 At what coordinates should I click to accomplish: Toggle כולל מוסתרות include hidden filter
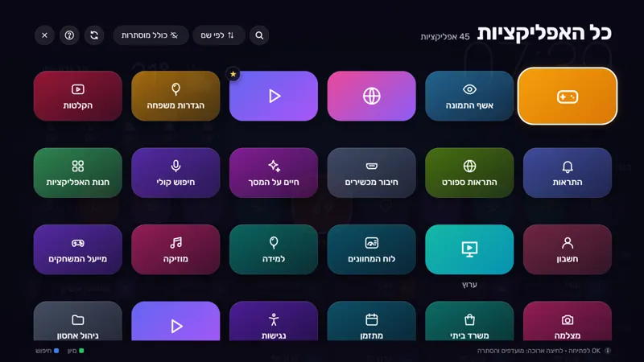(x=151, y=35)
